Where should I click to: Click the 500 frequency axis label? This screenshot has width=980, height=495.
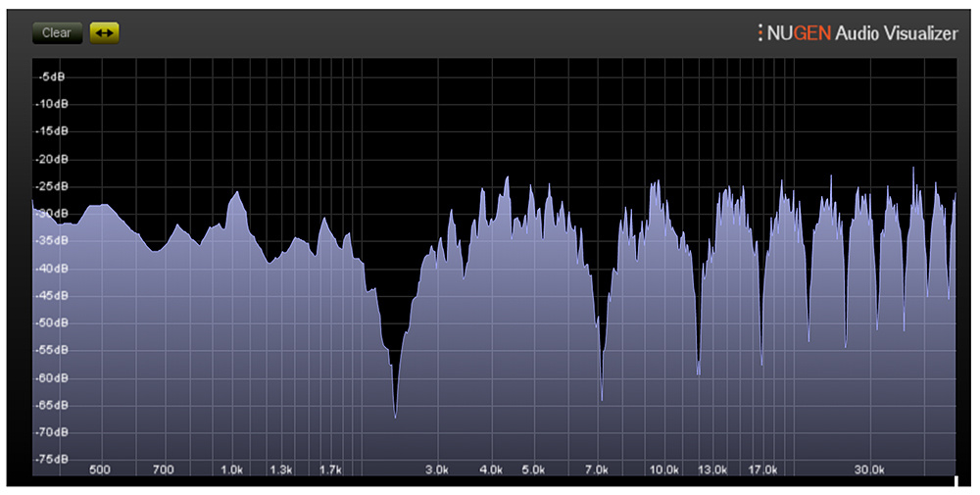click(x=99, y=470)
